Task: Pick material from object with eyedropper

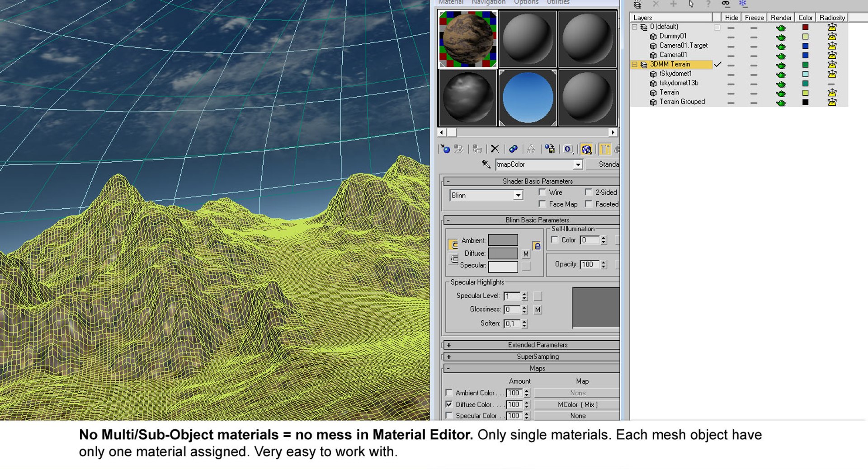Action: tap(486, 164)
